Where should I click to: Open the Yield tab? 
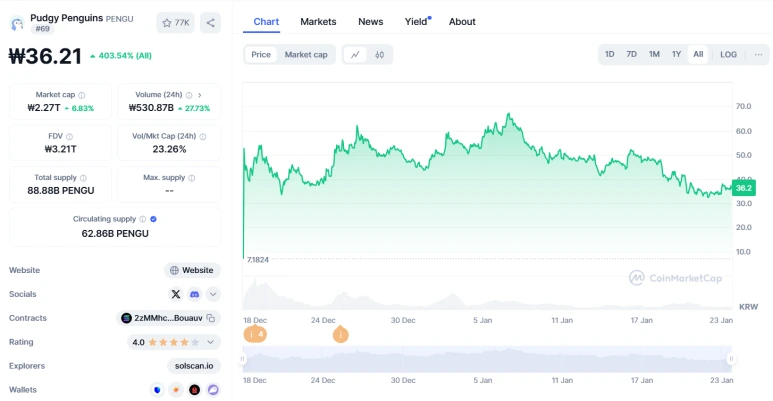coord(416,22)
